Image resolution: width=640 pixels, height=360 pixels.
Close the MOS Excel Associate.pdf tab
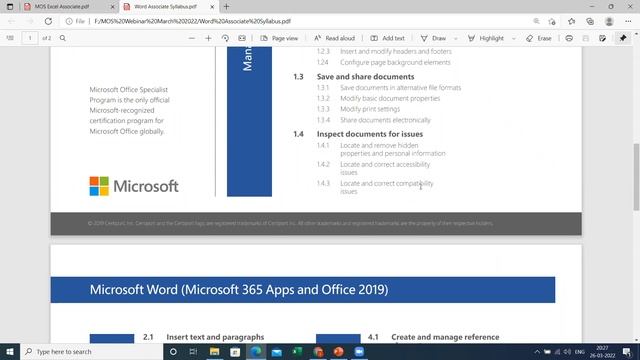pyautogui.click(x=113, y=7)
